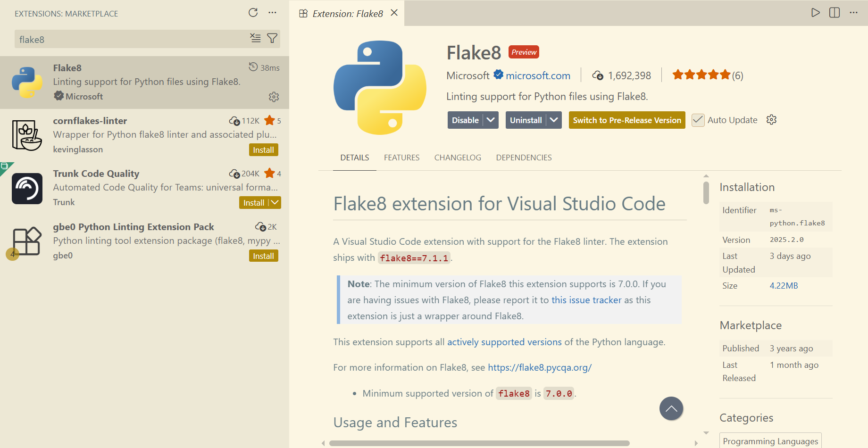Image resolution: width=868 pixels, height=448 pixels.
Task: Open the editor's more actions (...) menu
Action: (854, 13)
